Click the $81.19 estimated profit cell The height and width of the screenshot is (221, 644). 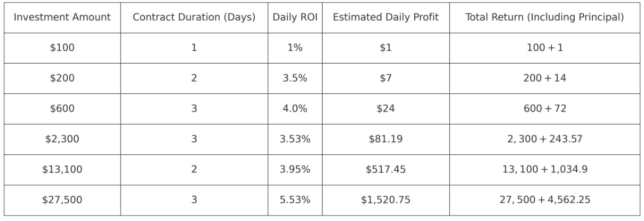click(385, 139)
